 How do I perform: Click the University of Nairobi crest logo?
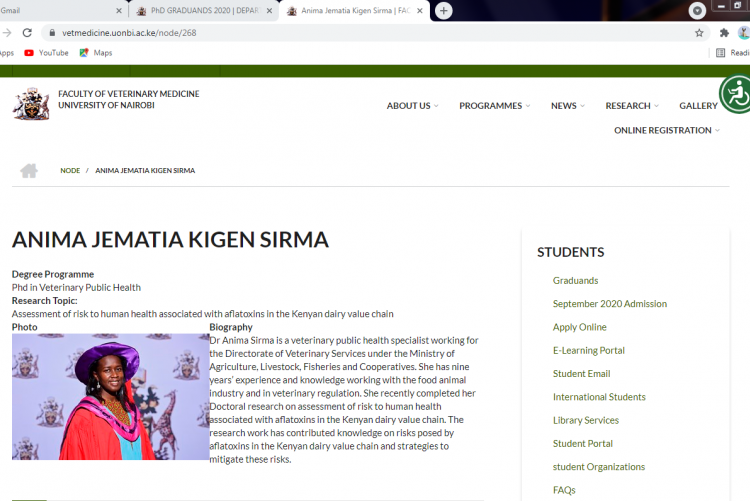pyautogui.click(x=31, y=103)
